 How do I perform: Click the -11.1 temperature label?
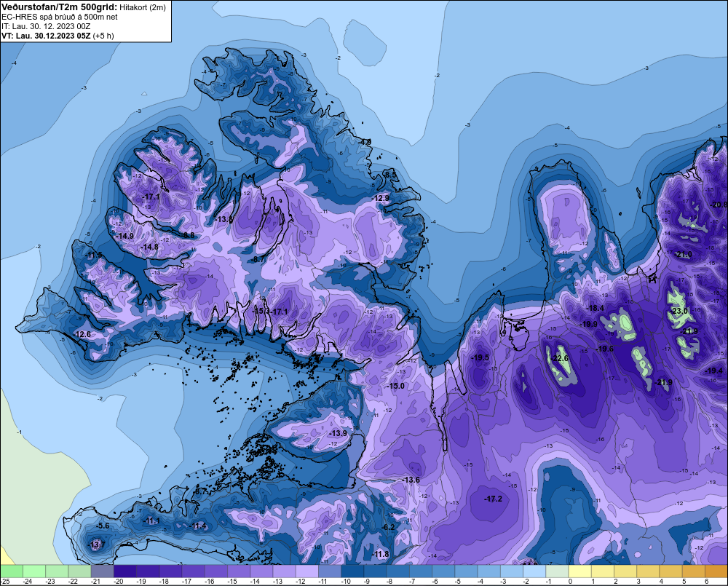[152, 521]
